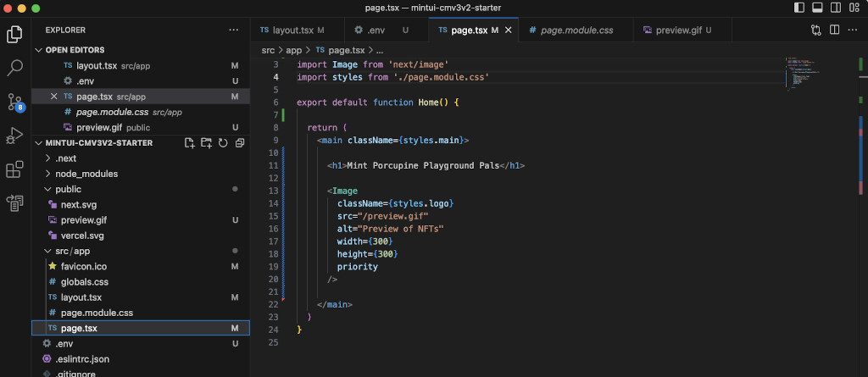Open the Extensions view
Viewport: 868px width, 377px height.
pos(14,169)
